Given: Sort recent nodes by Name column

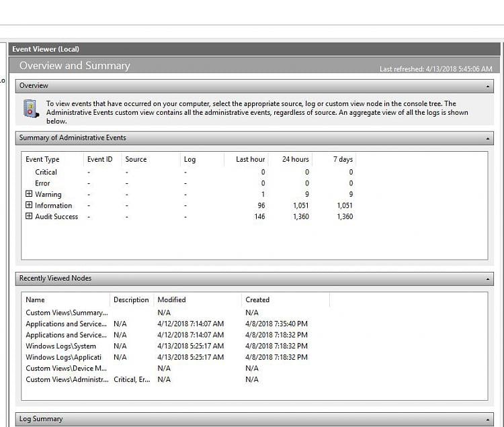Looking at the screenshot, I should click(35, 299).
